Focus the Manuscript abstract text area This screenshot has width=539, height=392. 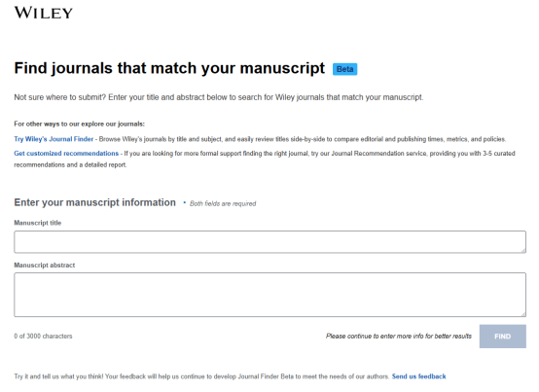(x=269, y=295)
